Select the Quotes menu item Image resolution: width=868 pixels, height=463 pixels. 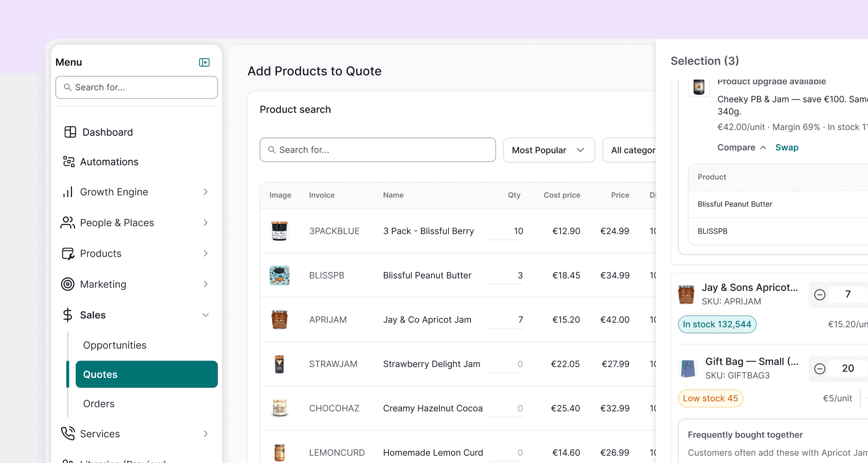[x=147, y=374]
